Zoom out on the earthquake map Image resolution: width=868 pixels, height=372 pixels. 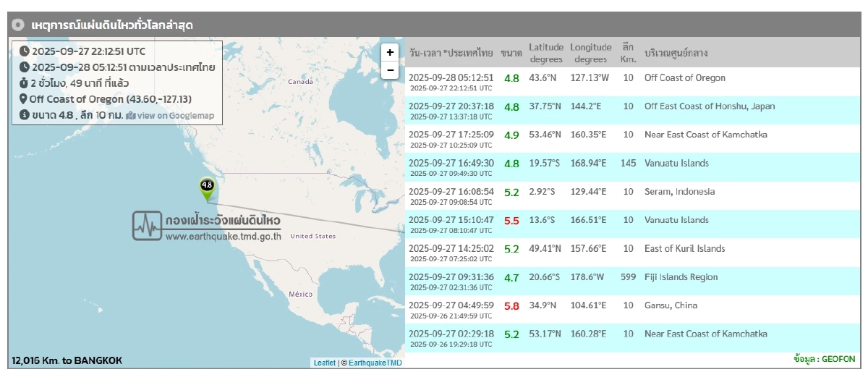coord(390,70)
